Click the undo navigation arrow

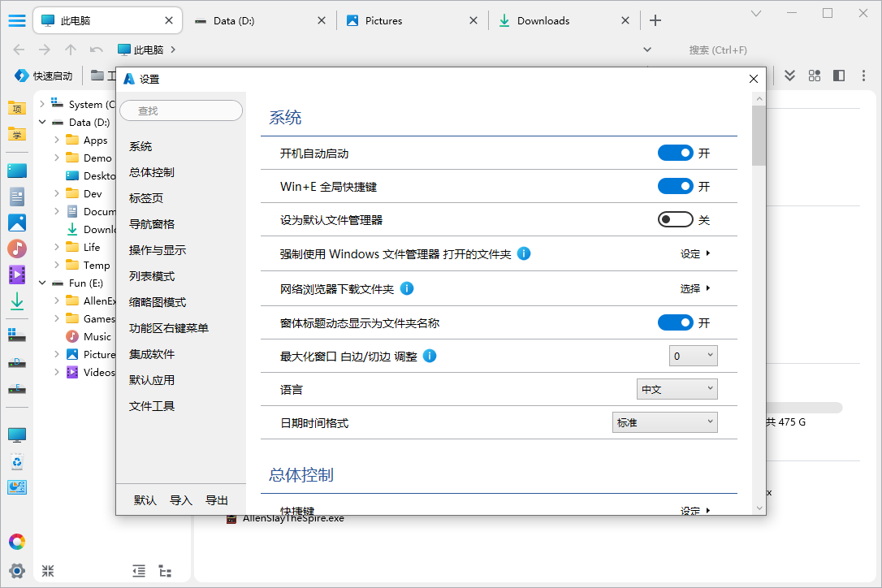(x=96, y=50)
